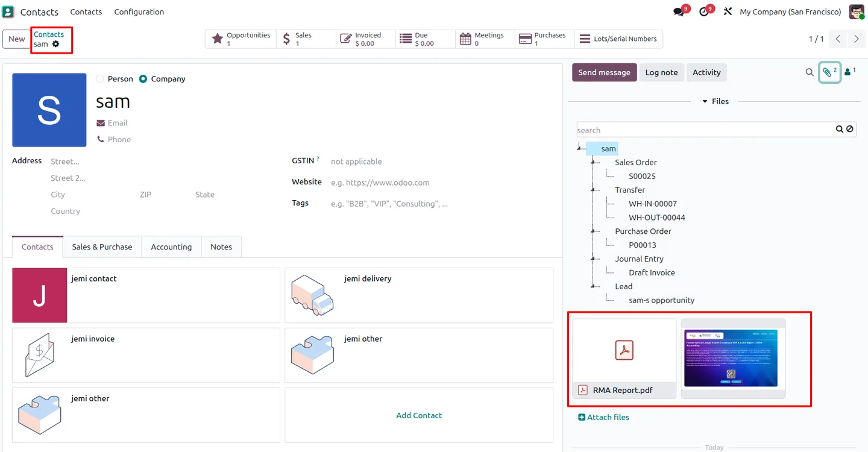Collapse the Purchase Order tree node
The image size is (868, 452).
593,231
